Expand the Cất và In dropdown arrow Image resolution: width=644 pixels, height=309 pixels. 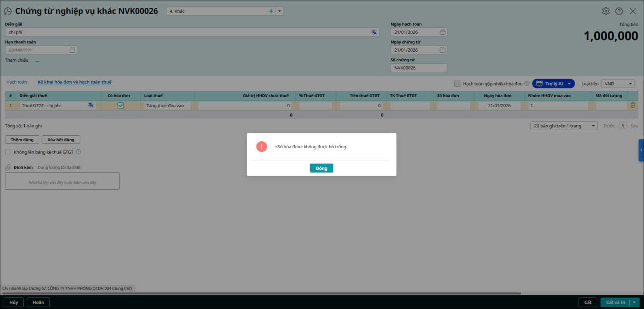(634, 302)
